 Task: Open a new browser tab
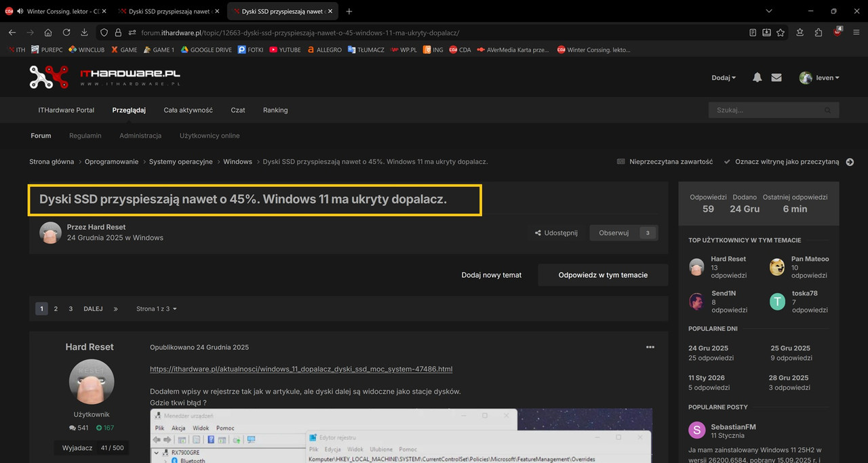tap(349, 12)
